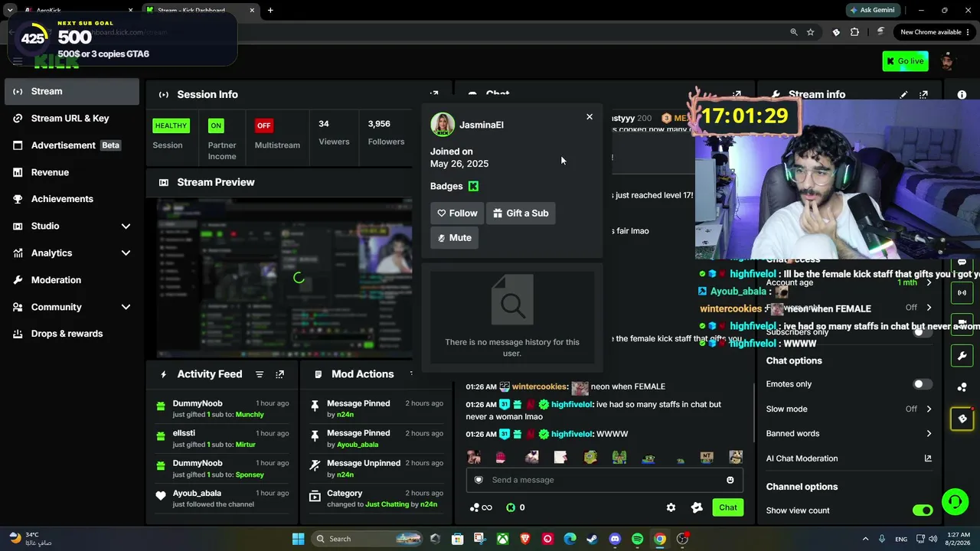
Task: Open Windows Start menu
Action: pos(298,539)
